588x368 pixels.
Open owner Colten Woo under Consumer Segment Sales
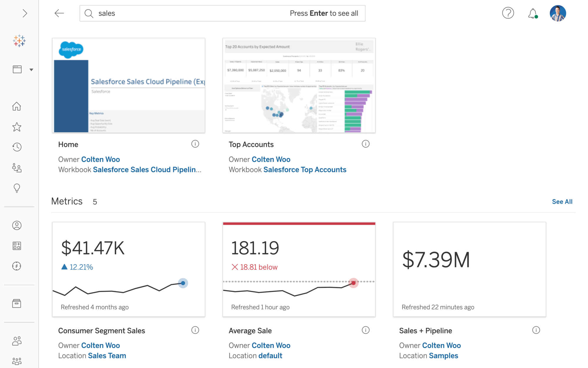coord(101,345)
